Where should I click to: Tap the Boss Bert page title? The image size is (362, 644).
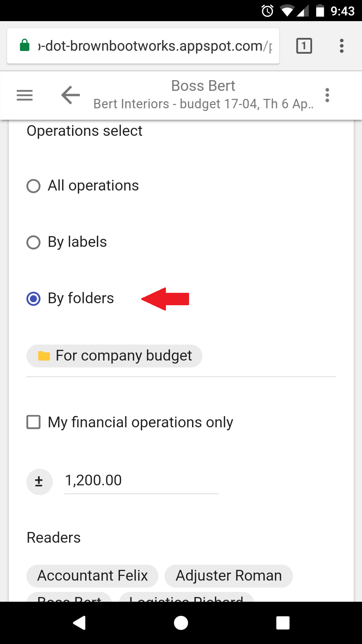click(x=203, y=86)
